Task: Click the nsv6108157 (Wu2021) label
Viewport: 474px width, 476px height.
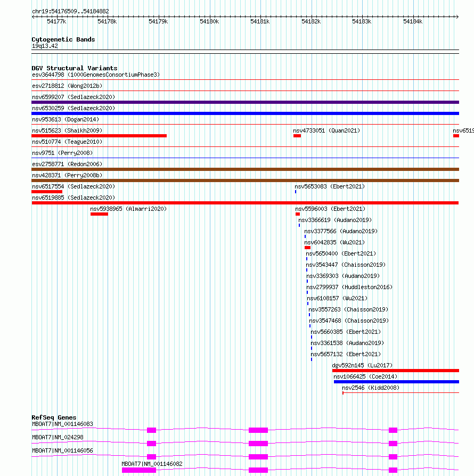Action: click(x=337, y=298)
